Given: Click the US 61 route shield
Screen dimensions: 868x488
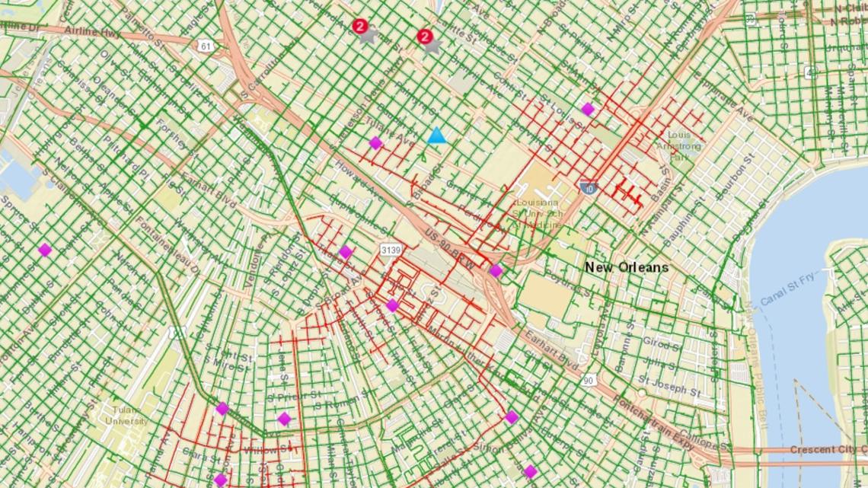Looking at the screenshot, I should (206, 46).
